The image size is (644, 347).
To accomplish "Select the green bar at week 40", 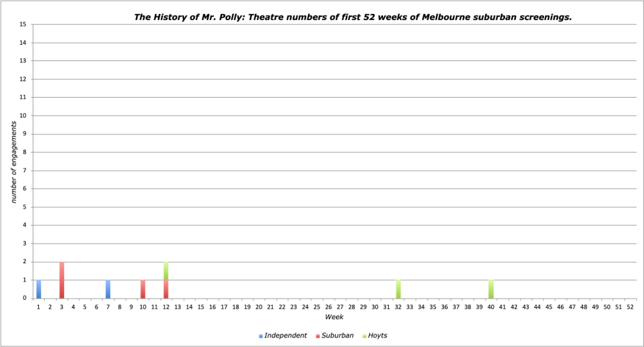I will pos(491,289).
